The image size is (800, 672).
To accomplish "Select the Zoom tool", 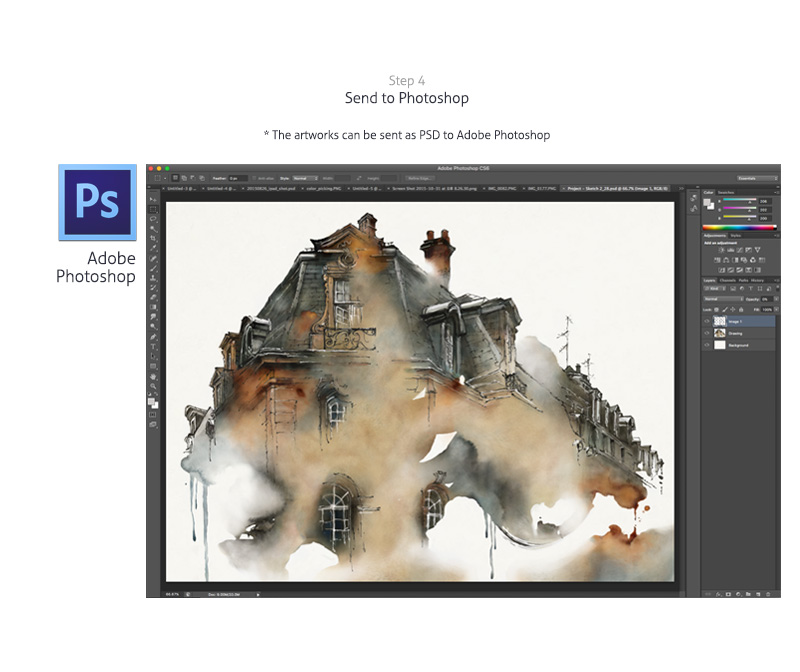I will point(153,386).
